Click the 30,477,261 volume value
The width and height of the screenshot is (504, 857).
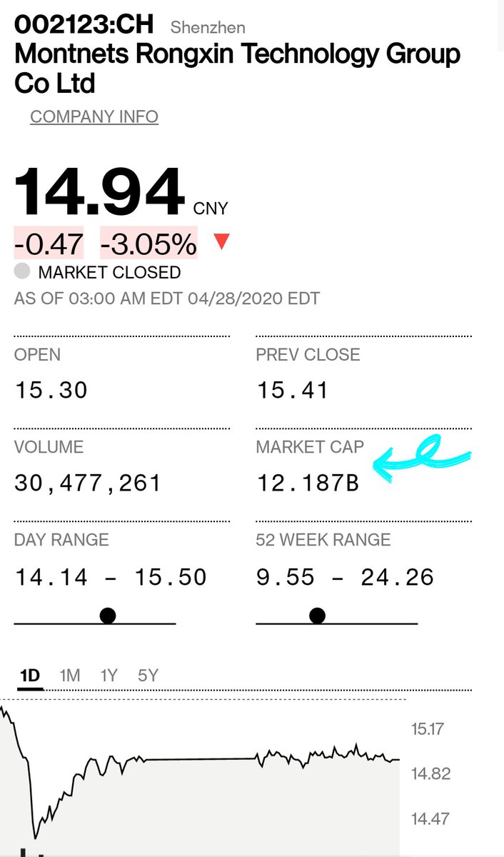coord(88,483)
